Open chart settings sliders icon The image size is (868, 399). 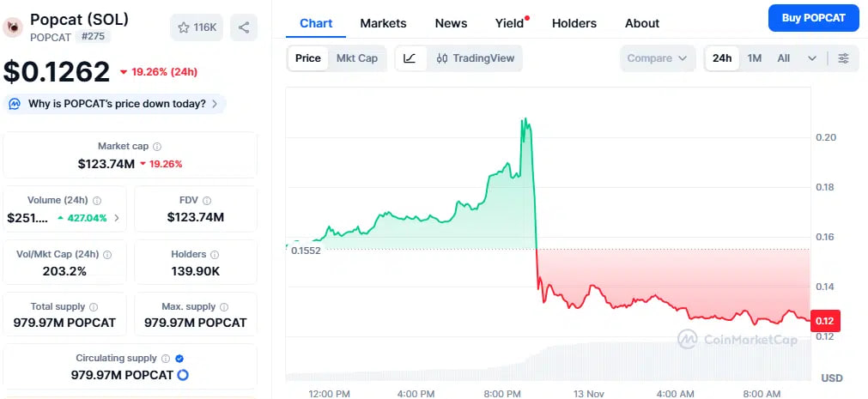pos(843,58)
